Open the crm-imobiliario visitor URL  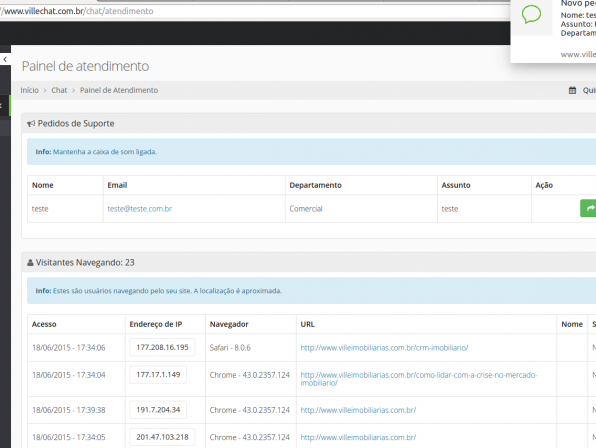pos(384,347)
